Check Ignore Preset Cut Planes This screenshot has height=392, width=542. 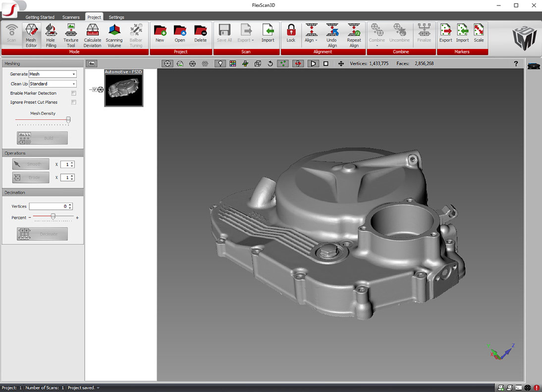point(74,102)
